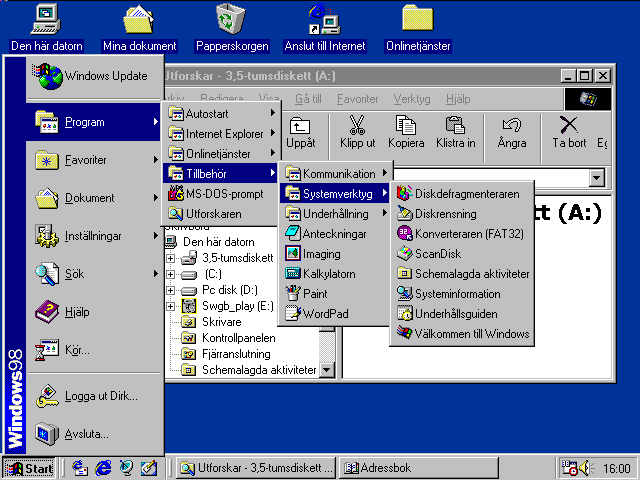The height and width of the screenshot is (480, 640).
Task: Launch Underhållsguiden from menu
Action: 462,313
